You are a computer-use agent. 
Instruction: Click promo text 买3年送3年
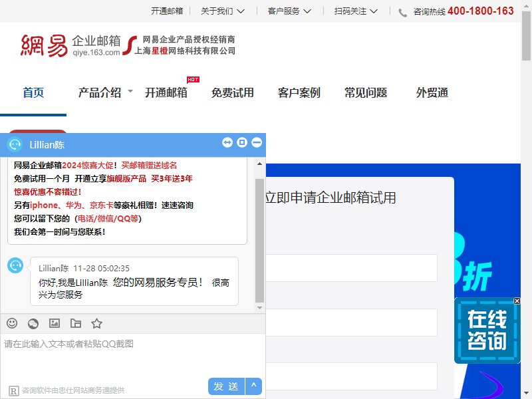pyautogui.click(x=172, y=178)
